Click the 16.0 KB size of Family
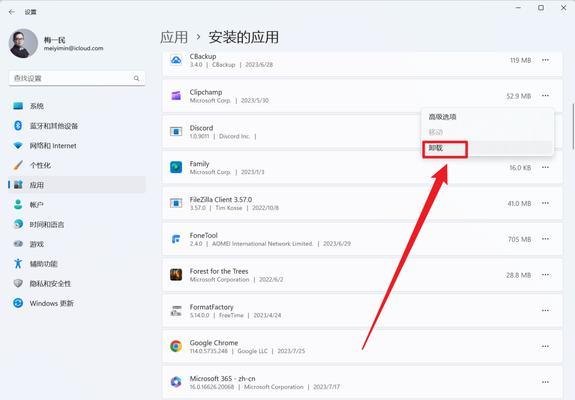 [520, 168]
